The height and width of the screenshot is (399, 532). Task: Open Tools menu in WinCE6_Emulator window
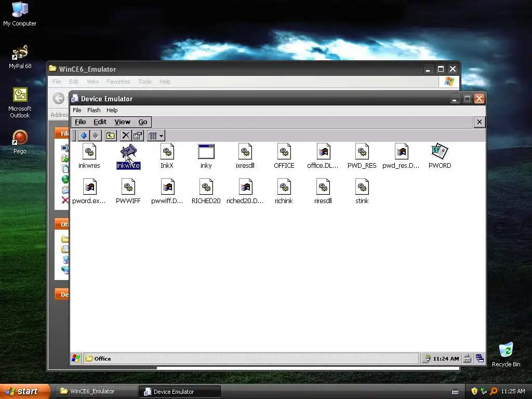click(x=144, y=82)
